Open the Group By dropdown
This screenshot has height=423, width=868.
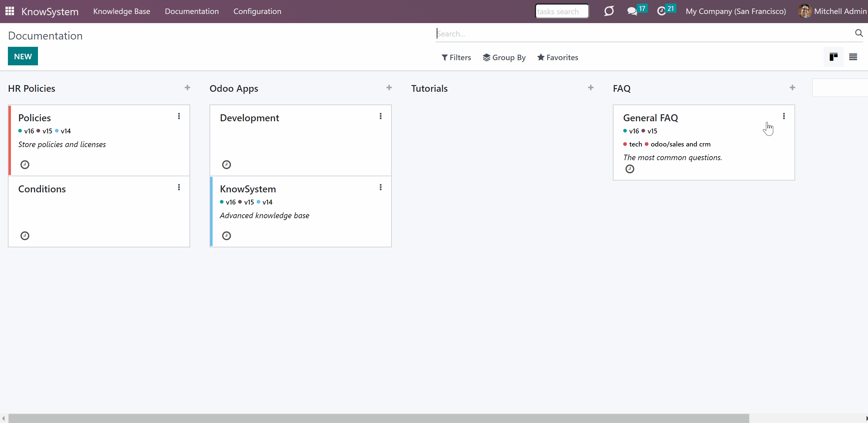coord(504,57)
